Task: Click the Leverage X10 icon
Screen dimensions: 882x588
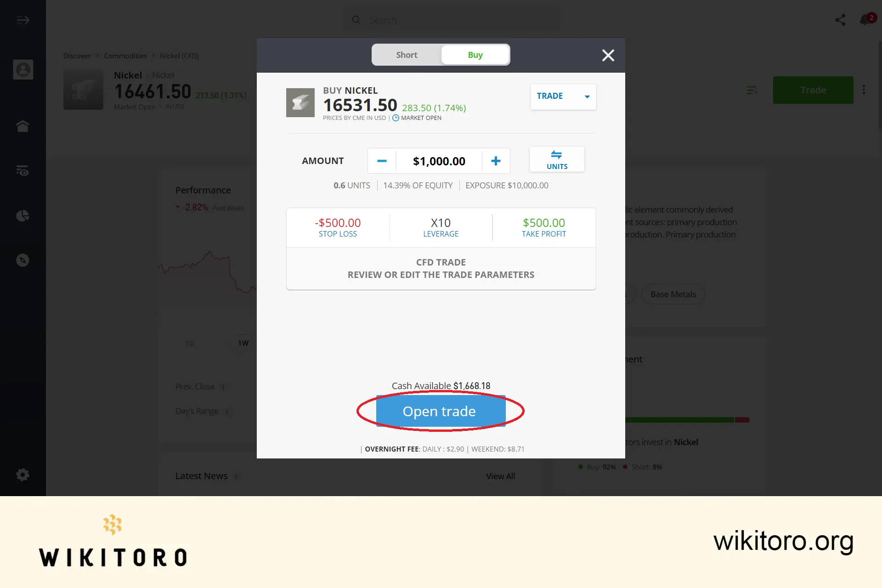Action: point(441,226)
